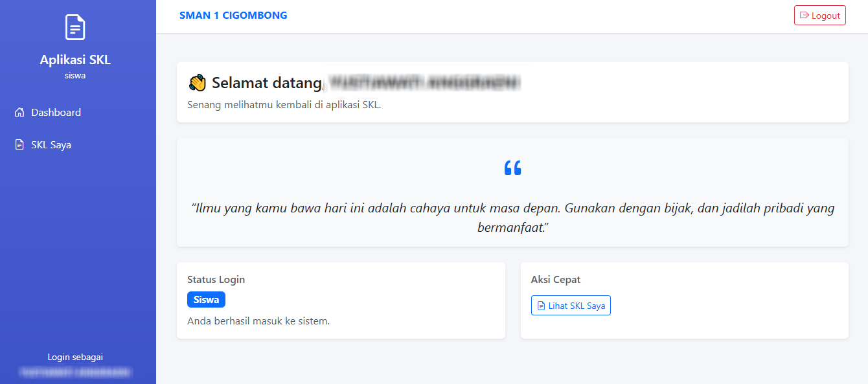Click the 'Aksi Cepat' card heading
The image size is (868, 384).
tap(556, 280)
